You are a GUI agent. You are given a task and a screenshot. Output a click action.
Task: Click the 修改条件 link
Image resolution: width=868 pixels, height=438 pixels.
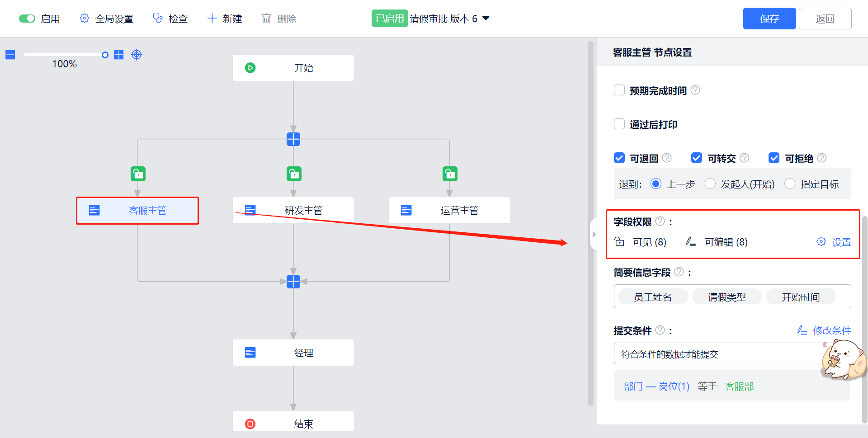824,330
